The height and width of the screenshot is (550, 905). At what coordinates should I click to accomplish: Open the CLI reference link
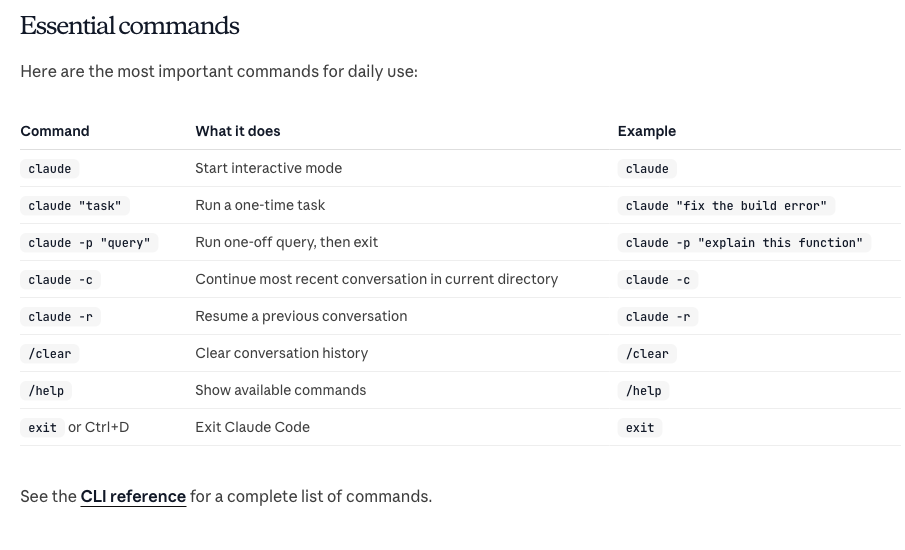tap(133, 496)
